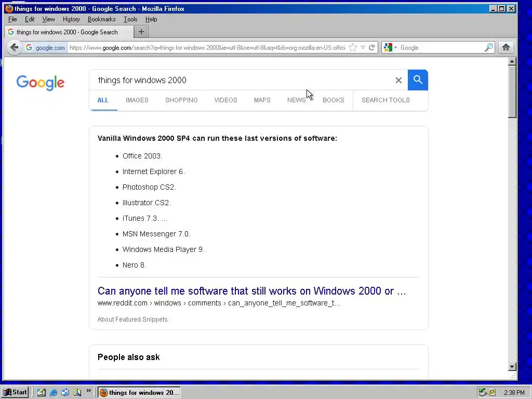Viewport: 532px width, 399px height.
Task: Click the second system tray icon
Action: 492,393
